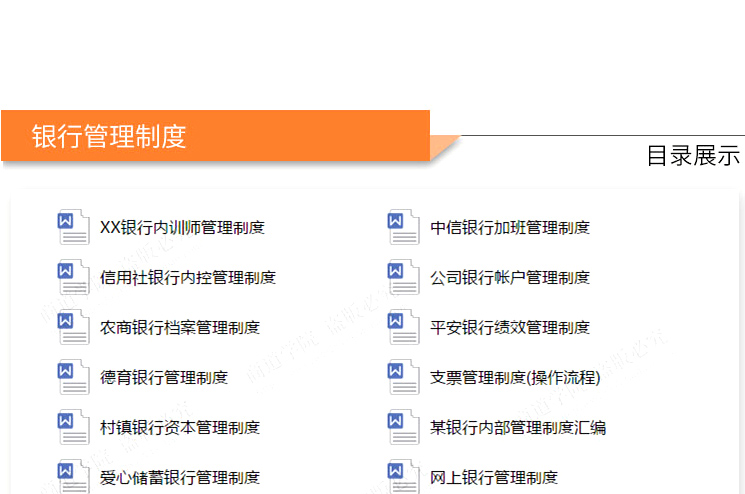The height and width of the screenshot is (494, 745).
Task: Open the document 村镇银行资本管理制度
Action: tap(180, 428)
